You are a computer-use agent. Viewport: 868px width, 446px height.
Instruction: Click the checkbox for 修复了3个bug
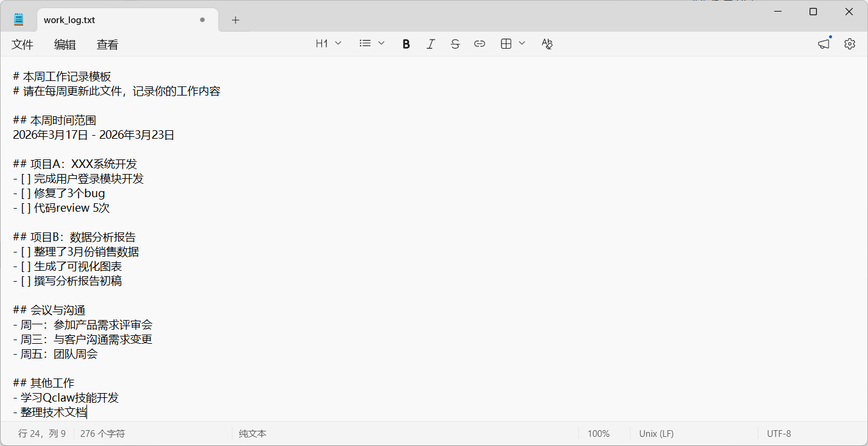coord(26,193)
